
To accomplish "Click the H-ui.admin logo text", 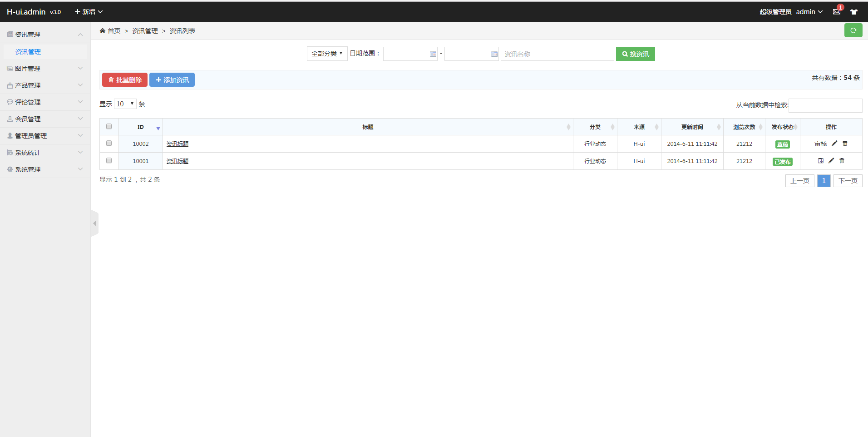I will pos(26,12).
